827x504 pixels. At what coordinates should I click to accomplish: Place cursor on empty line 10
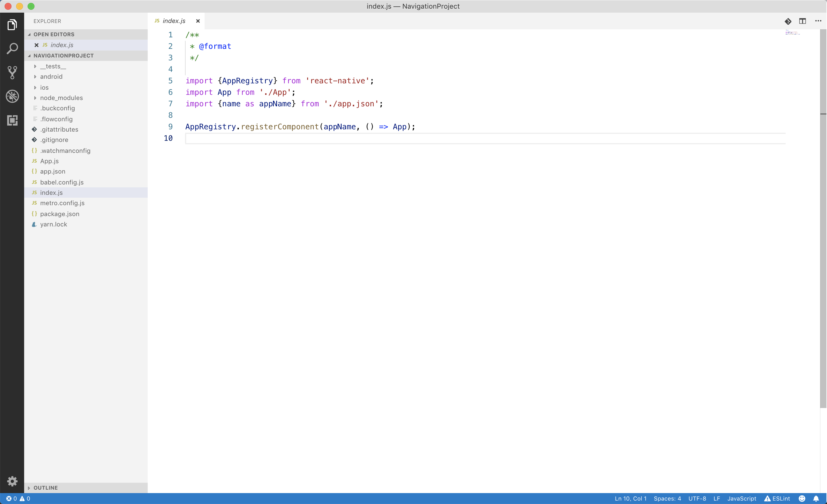485,138
